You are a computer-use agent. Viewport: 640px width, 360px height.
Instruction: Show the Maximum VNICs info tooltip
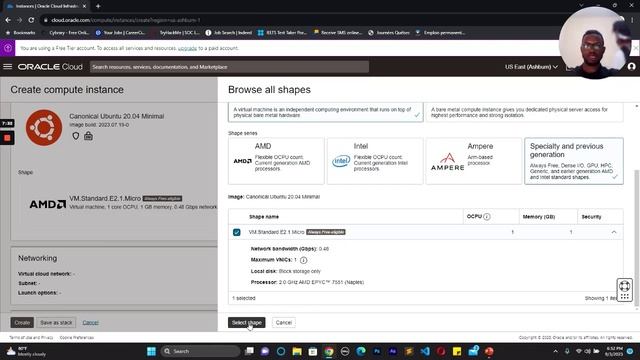[x=303, y=260]
